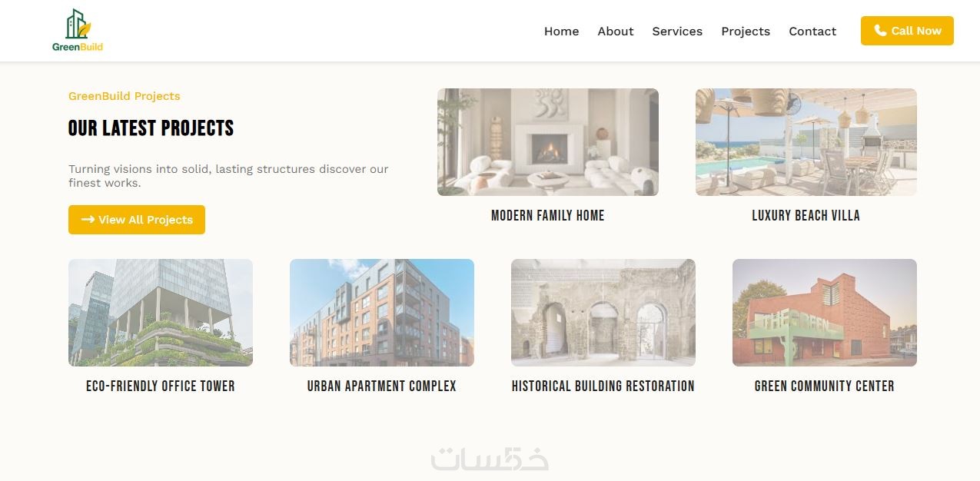
Task: Click the View All Projects button
Action: pos(137,219)
